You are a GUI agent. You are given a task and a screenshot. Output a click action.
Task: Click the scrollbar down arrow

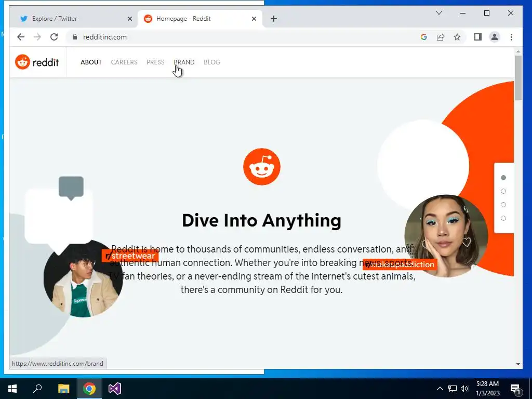518,364
